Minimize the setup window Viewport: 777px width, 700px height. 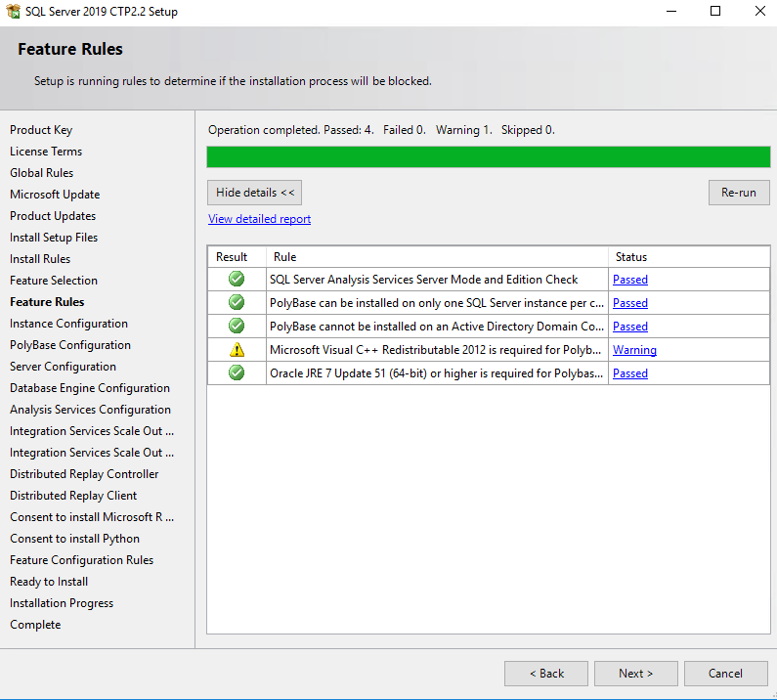click(671, 11)
